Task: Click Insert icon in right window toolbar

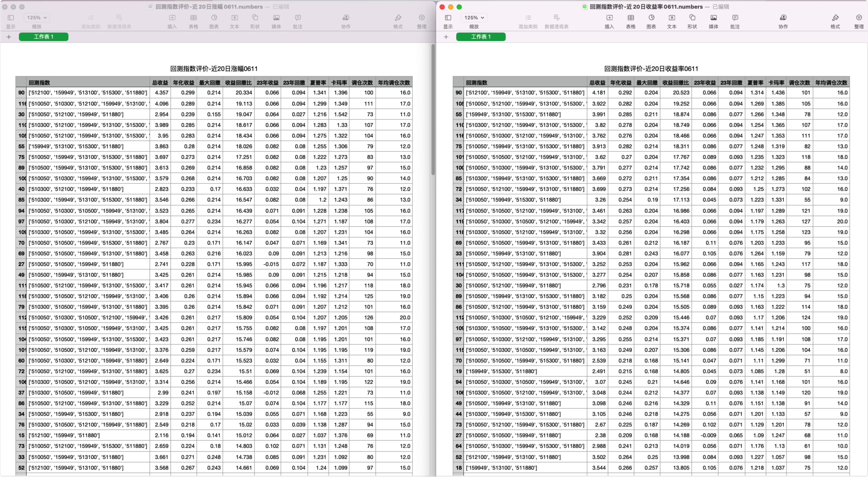Action: coord(609,18)
